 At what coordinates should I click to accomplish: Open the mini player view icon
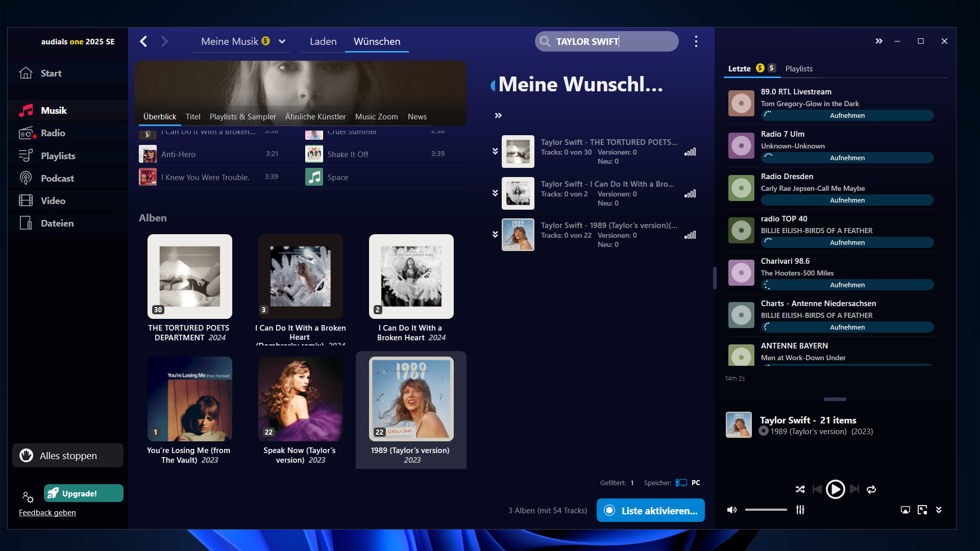click(x=922, y=510)
